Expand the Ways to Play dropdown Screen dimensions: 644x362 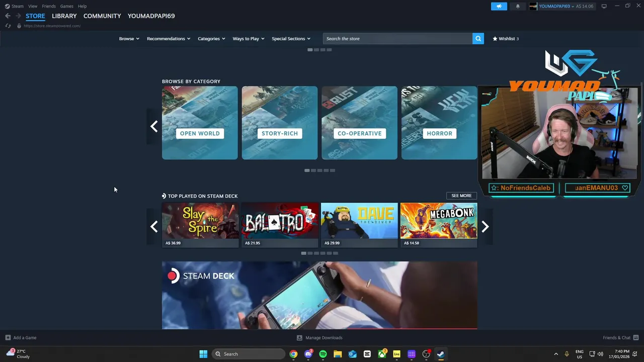pyautogui.click(x=249, y=39)
